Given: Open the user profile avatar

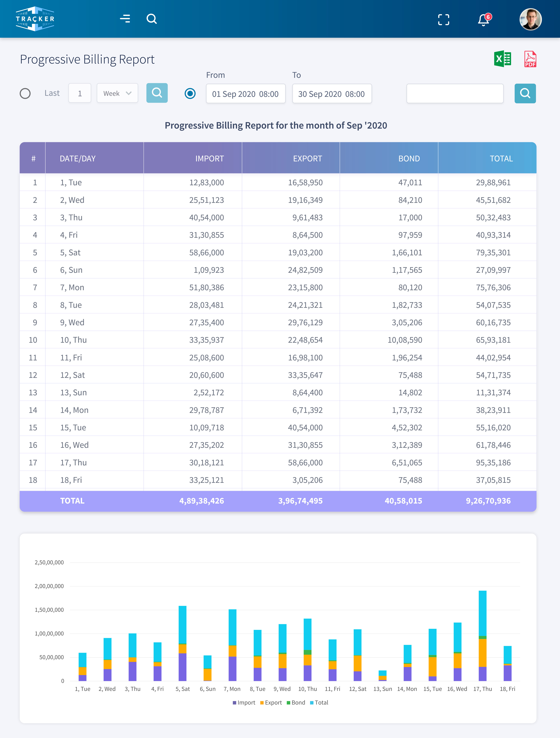Looking at the screenshot, I should point(530,19).
